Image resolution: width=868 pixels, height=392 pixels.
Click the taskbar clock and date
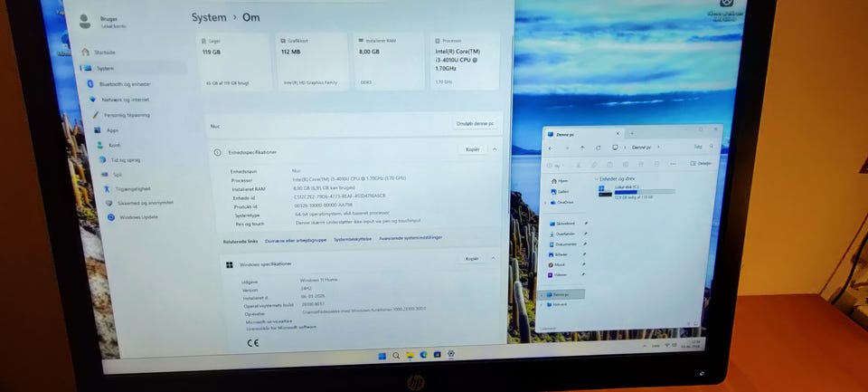pos(692,344)
